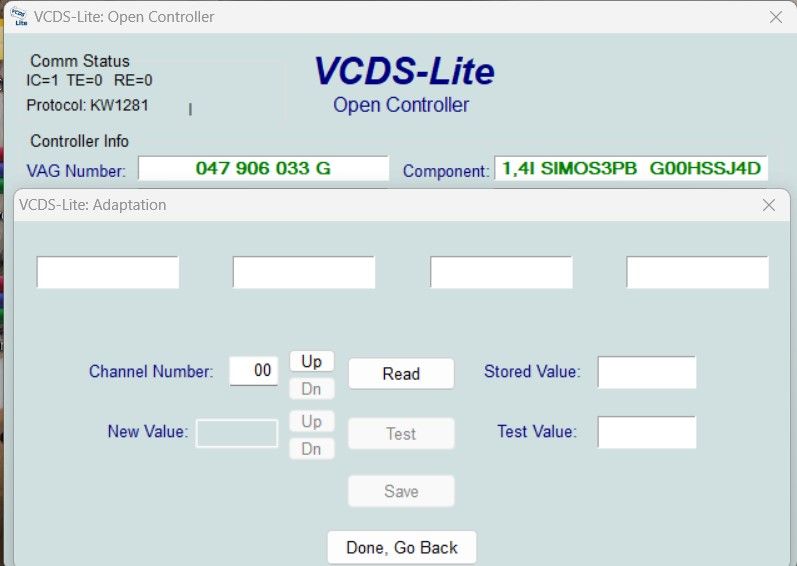Viewport: 797px width, 566px height.
Task: Click the Component label
Action: tap(446, 171)
